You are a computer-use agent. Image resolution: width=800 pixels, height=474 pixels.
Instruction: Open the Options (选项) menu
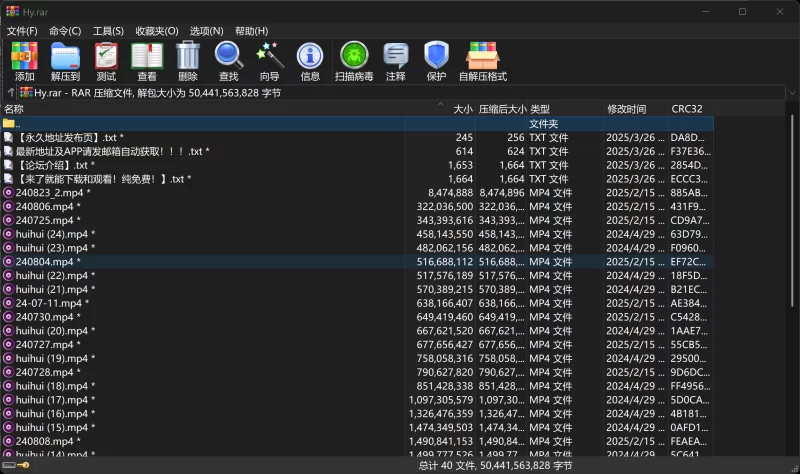(x=207, y=31)
